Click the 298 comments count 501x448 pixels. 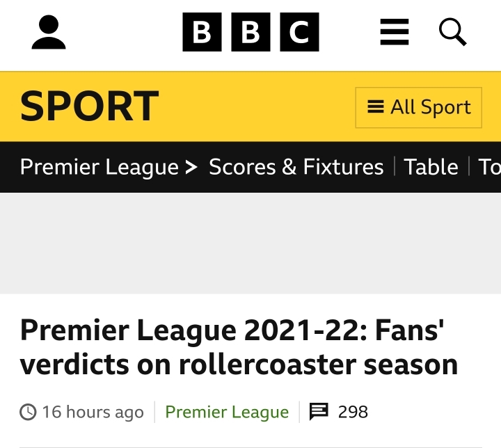click(353, 412)
